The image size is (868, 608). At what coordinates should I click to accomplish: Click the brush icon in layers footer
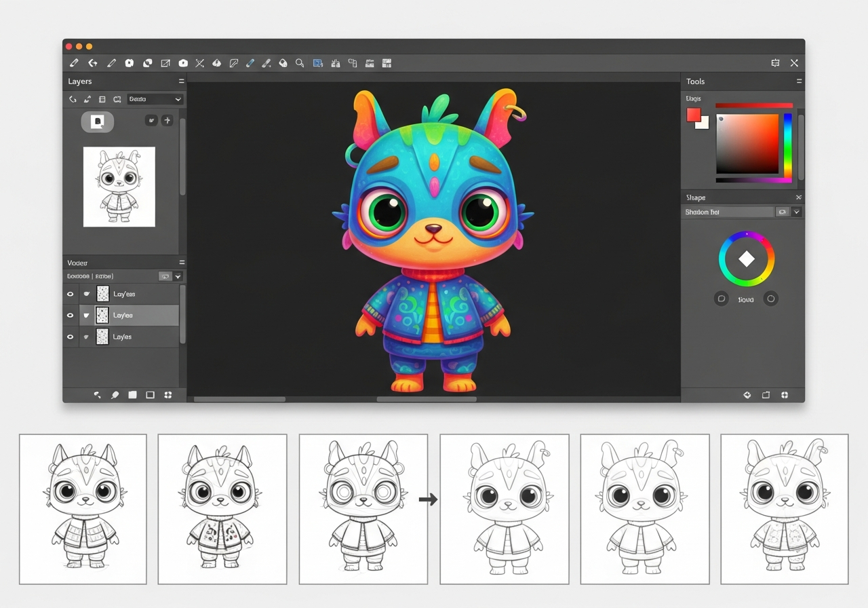tap(115, 395)
